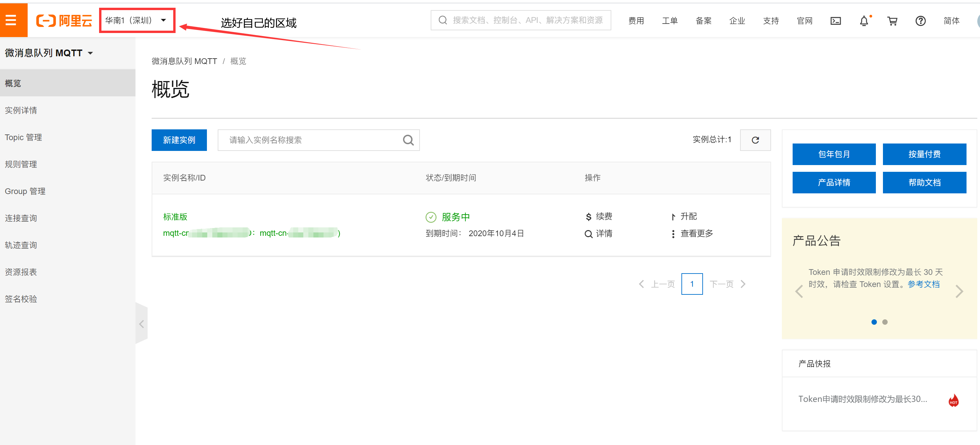Select first announcement carousel dot
The height and width of the screenshot is (445, 980).
[874, 322]
